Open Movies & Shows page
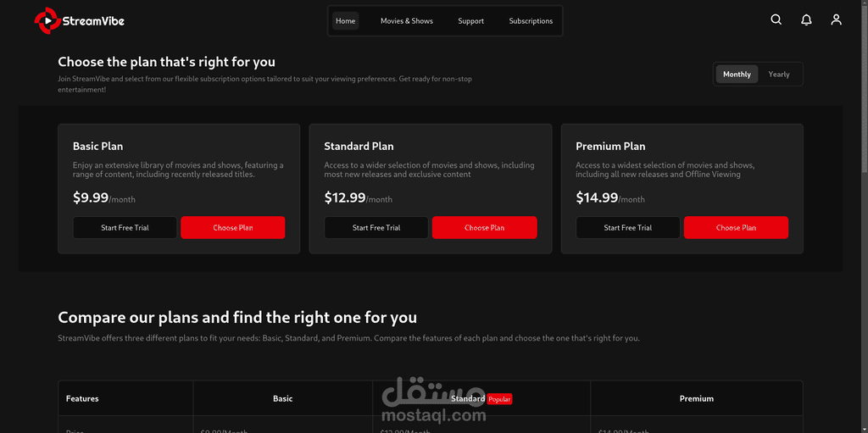The width and height of the screenshot is (868, 433). (407, 21)
